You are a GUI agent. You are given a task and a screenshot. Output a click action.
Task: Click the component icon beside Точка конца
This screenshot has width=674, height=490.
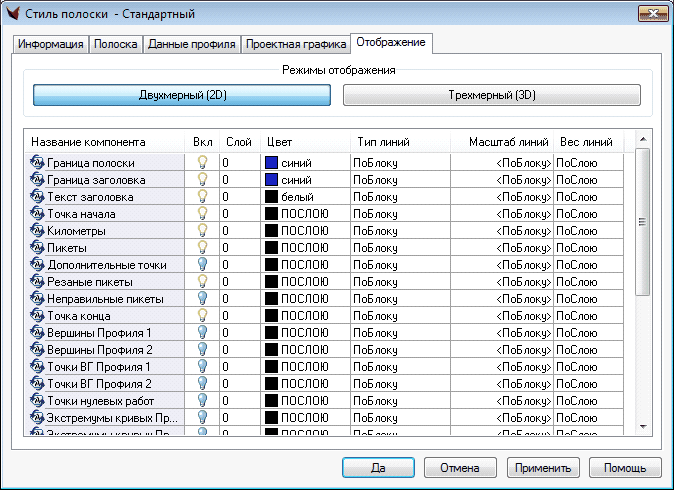coord(38,316)
